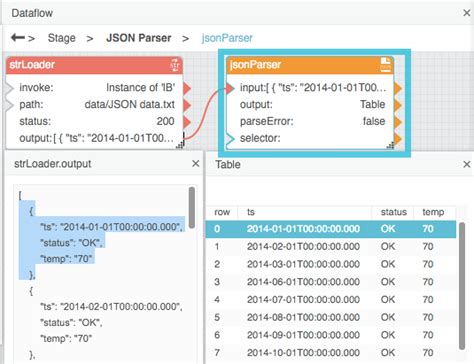Click temp value 70 in row 5
The image size is (474, 364).
(x=428, y=317)
